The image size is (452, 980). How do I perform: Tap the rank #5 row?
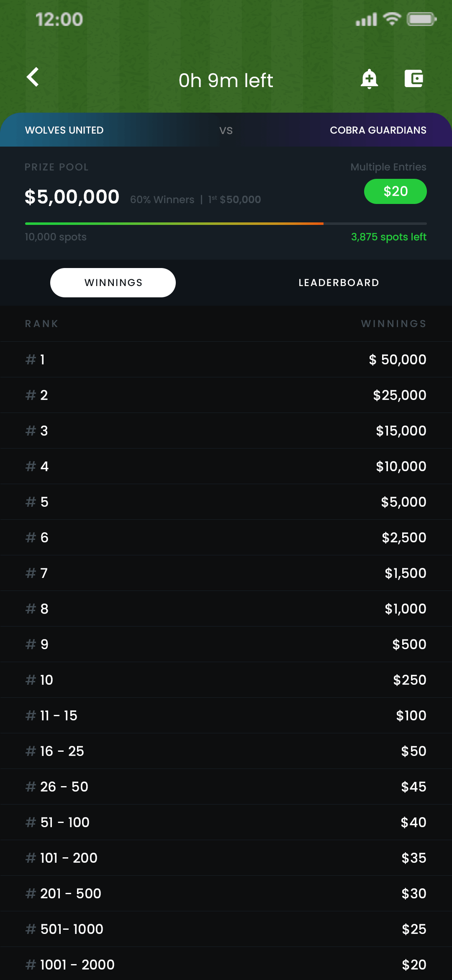[226, 502]
